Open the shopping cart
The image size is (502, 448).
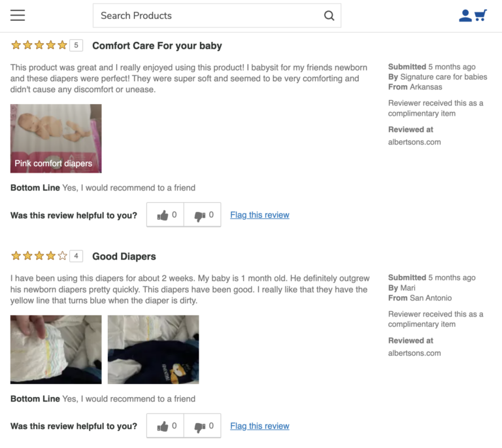click(481, 16)
